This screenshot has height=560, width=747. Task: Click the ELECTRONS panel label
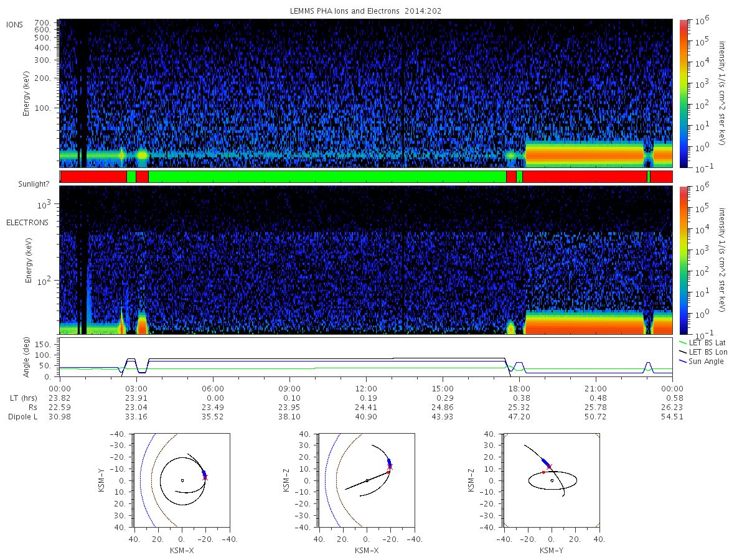tap(27, 222)
